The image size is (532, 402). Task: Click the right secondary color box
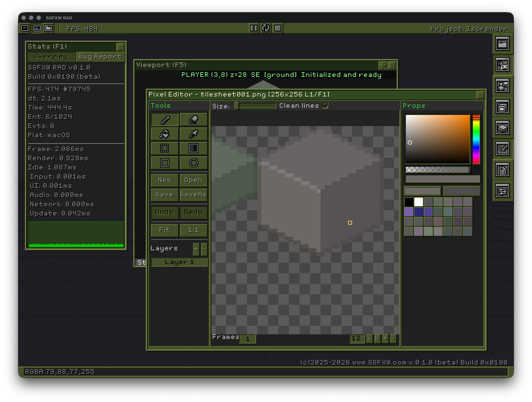coord(462,191)
